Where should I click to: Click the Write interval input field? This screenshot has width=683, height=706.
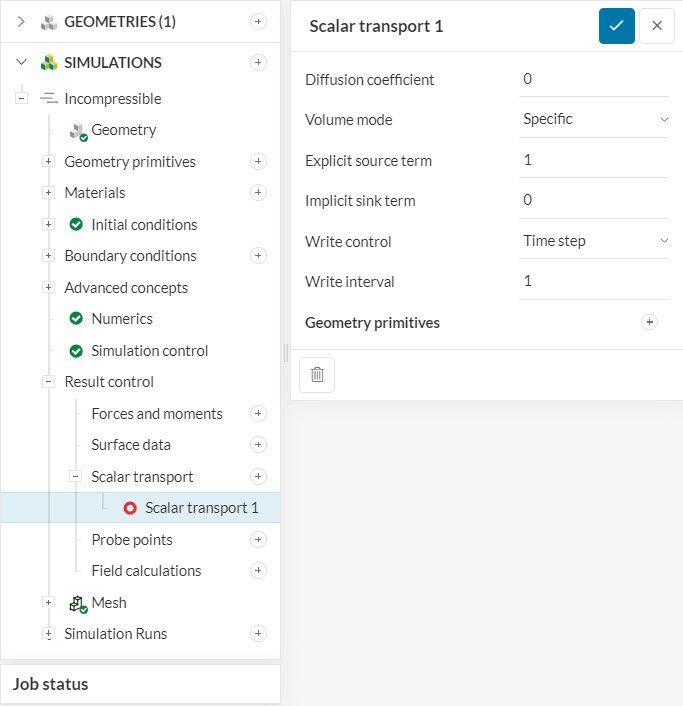pyautogui.click(x=594, y=281)
